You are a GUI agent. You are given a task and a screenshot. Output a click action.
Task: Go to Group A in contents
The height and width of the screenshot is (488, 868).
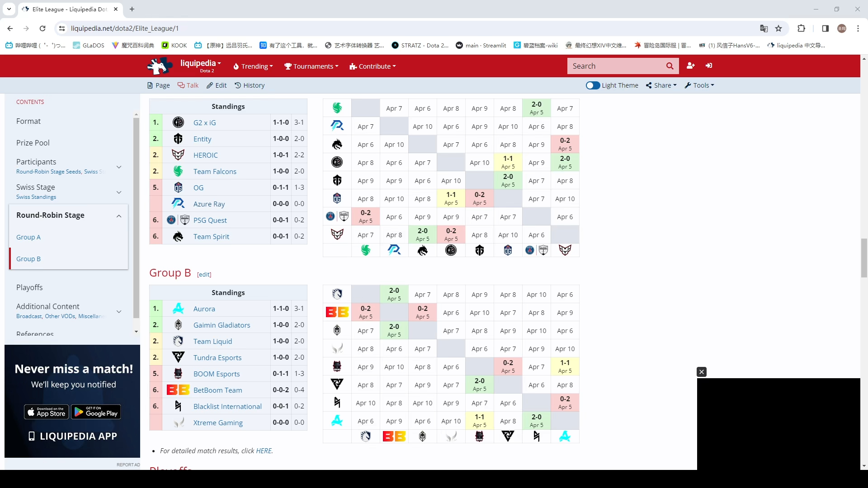(28, 237)
